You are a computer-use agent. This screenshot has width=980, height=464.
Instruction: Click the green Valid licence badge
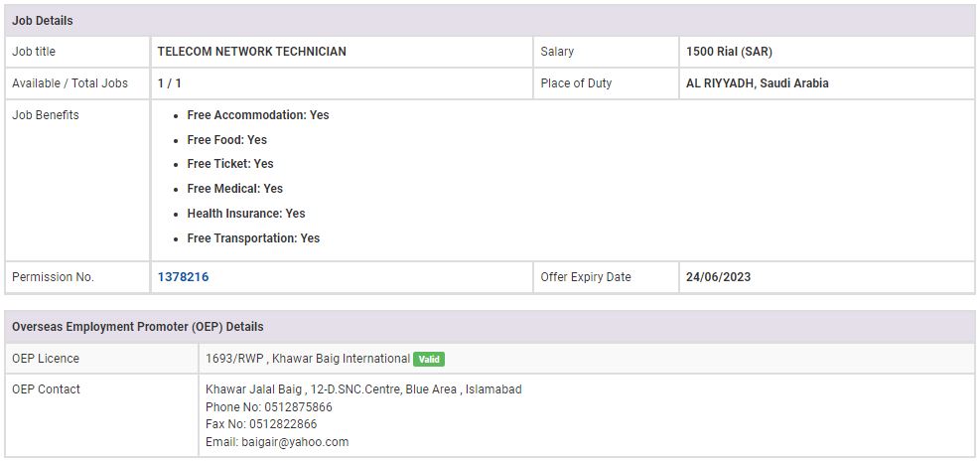428,359
